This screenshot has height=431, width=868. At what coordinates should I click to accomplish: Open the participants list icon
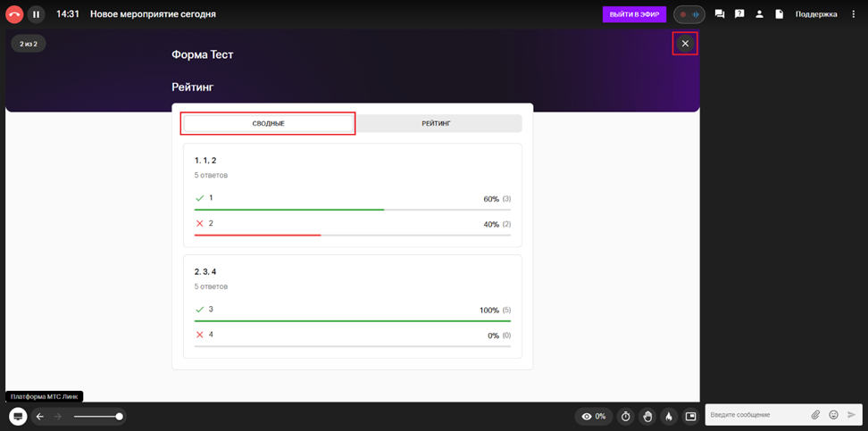tap(759, 14)
